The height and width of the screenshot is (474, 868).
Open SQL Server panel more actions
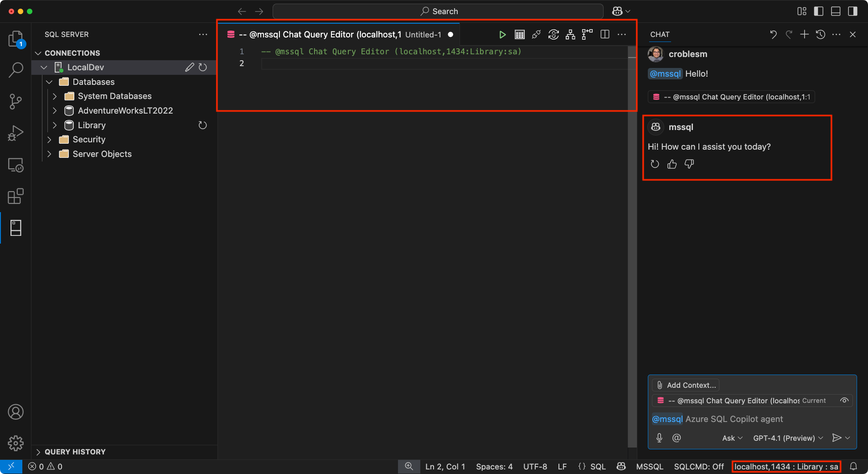[x=203, y=35]
